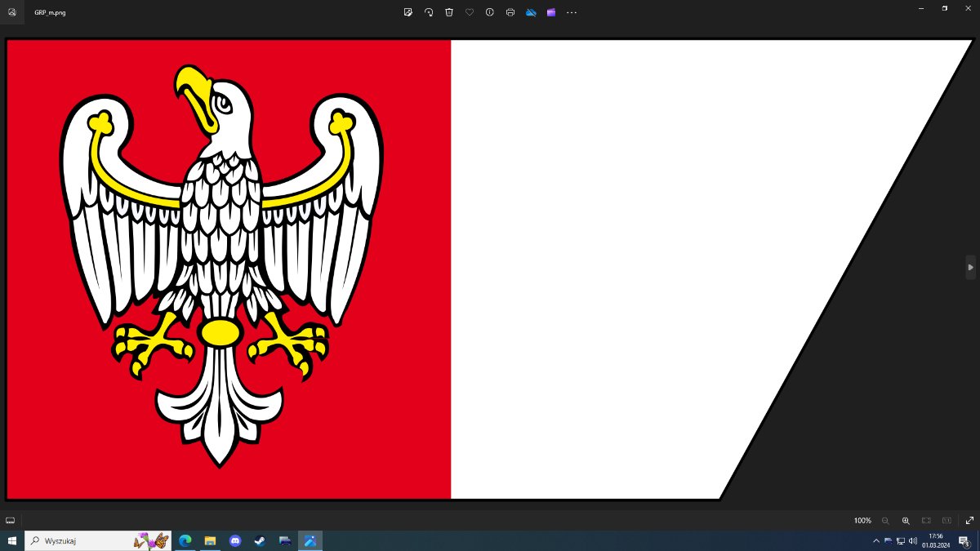The image size is (980, 551).
Task: Open the Edit image tool
Action: [x=408, y=12]
